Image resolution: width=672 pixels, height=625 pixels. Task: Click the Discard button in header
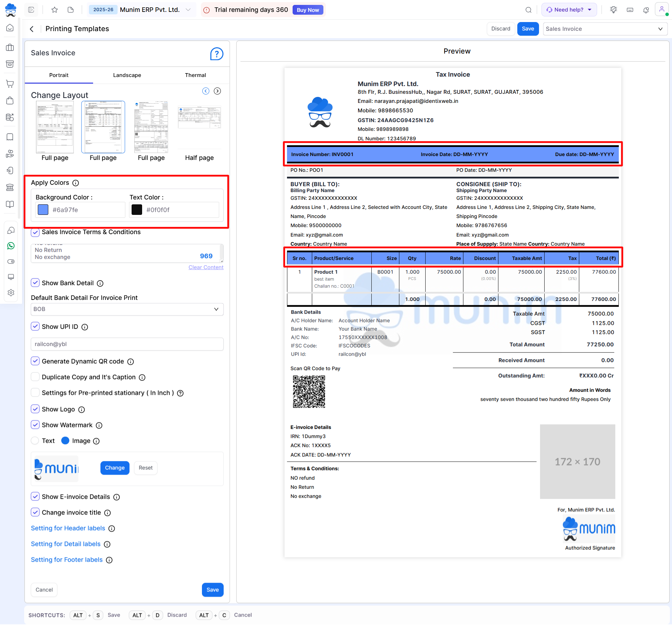coord(500,29)
